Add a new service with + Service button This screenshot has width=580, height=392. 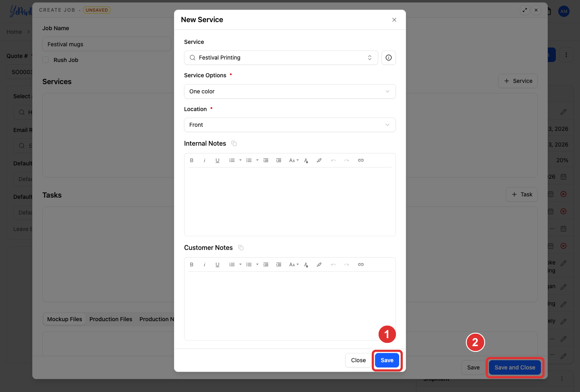518,81
